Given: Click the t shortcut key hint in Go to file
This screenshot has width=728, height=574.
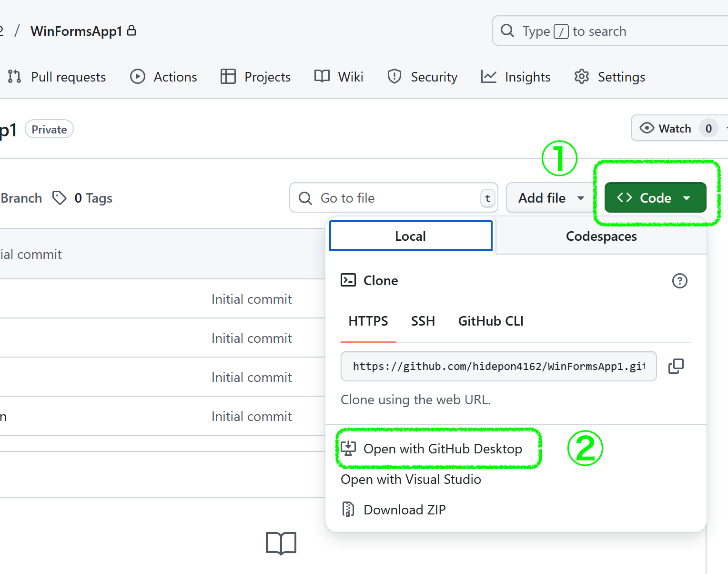Looking at the screenshot, I should [x=487, y=198].
